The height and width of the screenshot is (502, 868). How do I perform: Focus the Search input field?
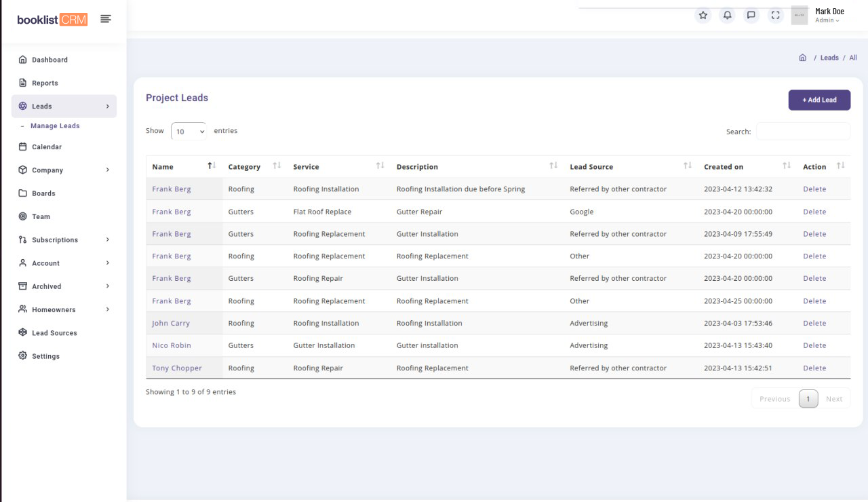[803, 132]
